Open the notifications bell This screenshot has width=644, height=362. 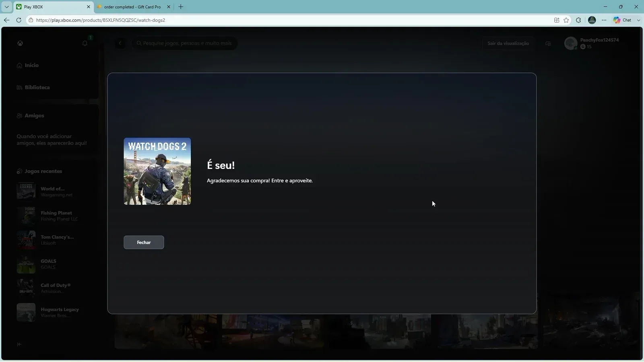click(x=85, y=43)
